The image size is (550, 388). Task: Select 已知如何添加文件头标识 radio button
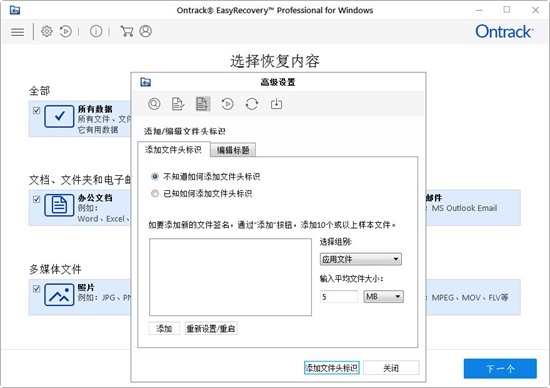coord(155,193)
